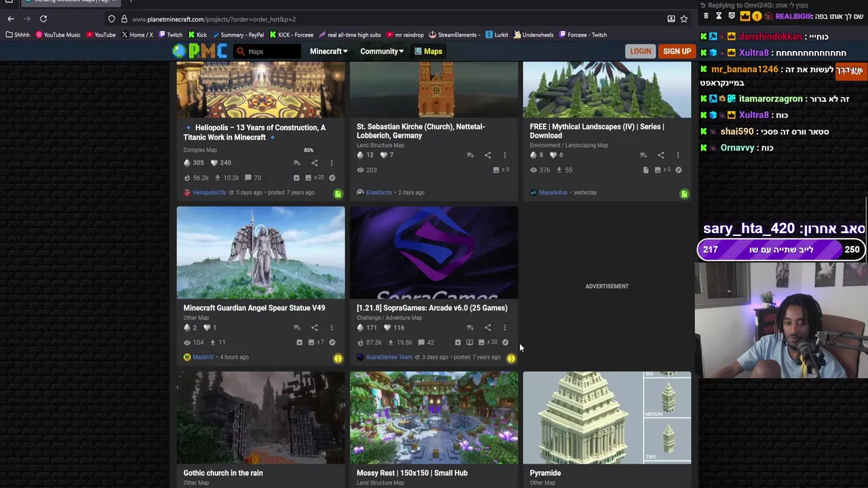Favorite St. Sebastian Kirche with the heart
The image size is (868, 488).
384,155
